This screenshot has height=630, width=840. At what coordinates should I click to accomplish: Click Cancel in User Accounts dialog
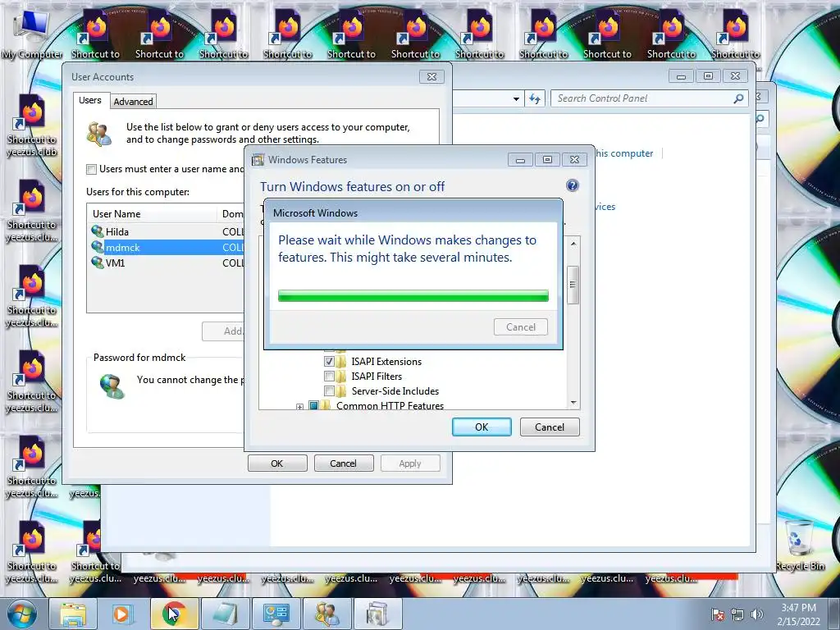(343, 463)
